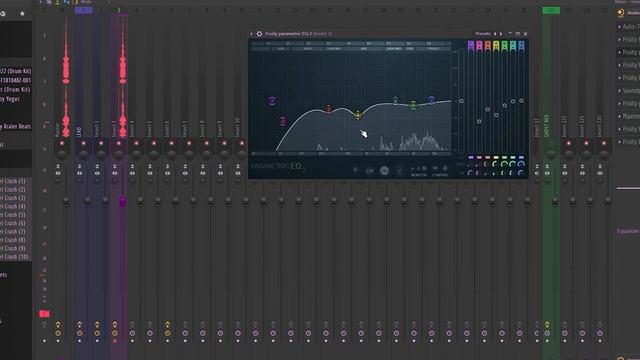This screenshot has height=360, width=640.
Task: Select the T1810482-001 browser item
Action: [16, 80]
